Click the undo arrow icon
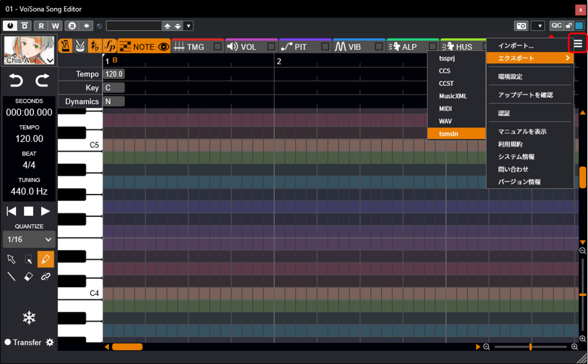Screen dimensions: 588x364 tap(16, 81)
